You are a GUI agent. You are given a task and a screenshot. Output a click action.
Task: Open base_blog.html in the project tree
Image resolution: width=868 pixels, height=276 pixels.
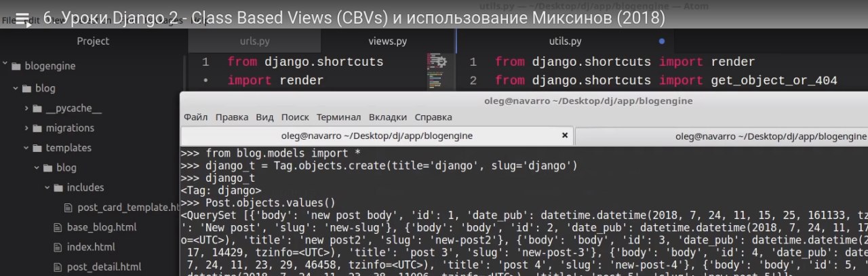click(x=102, y=227)
